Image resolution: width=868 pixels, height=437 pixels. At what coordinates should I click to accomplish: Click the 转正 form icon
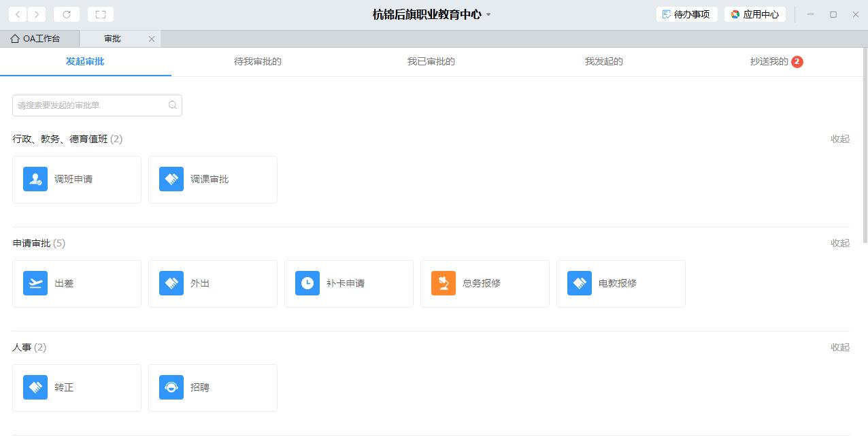pos(35,387)
